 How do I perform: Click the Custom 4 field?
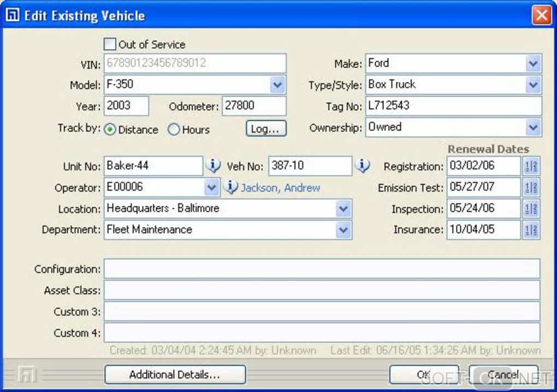pyautogui.click(x=322, y=332)
